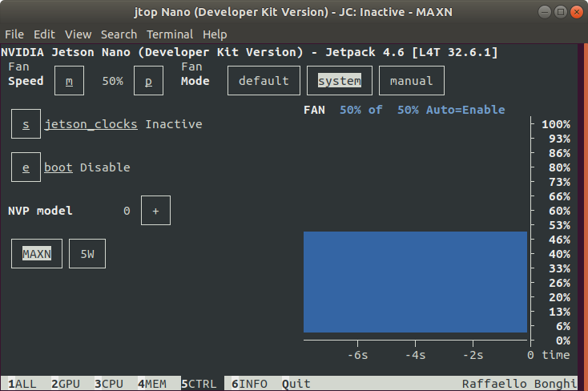Increase NVP model with the plus button
The height and width of the screenshot is (391, 588).
coord(155,211)
